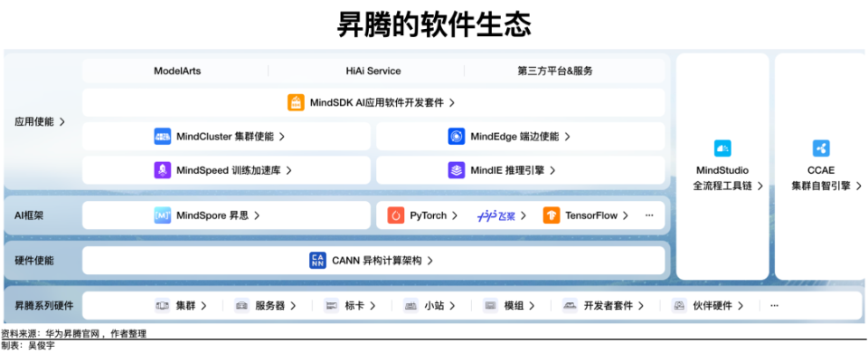Click the 服务器 server hardware icon
This screenshot has width=868, height=354.
point(242,305)
